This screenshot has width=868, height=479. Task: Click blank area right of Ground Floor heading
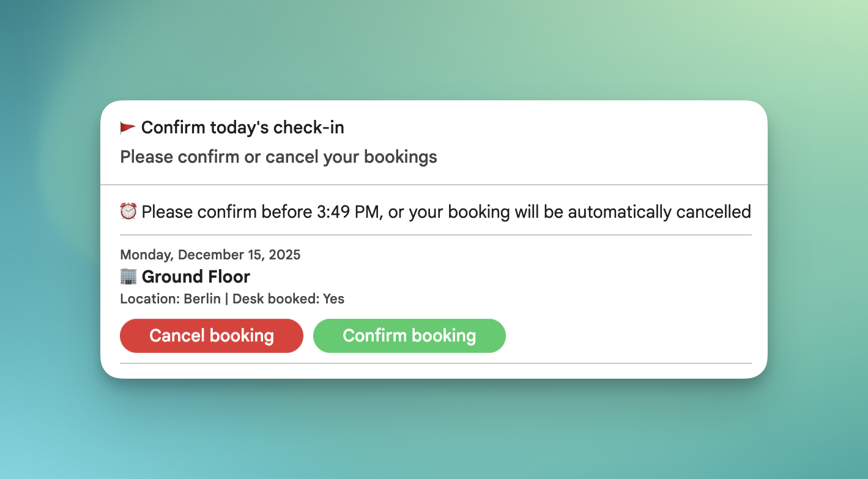tap(489, 277)
